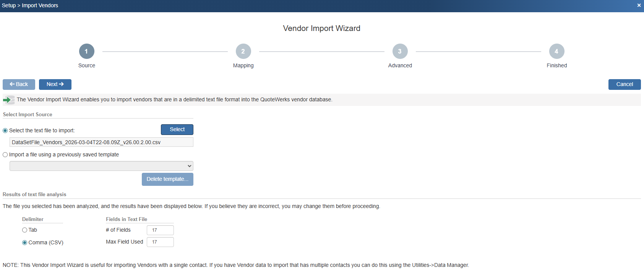The height and width of the screenshot is (273, 644).
Task: Open the saved template dropdown list
Action: [x=101, y=166]
